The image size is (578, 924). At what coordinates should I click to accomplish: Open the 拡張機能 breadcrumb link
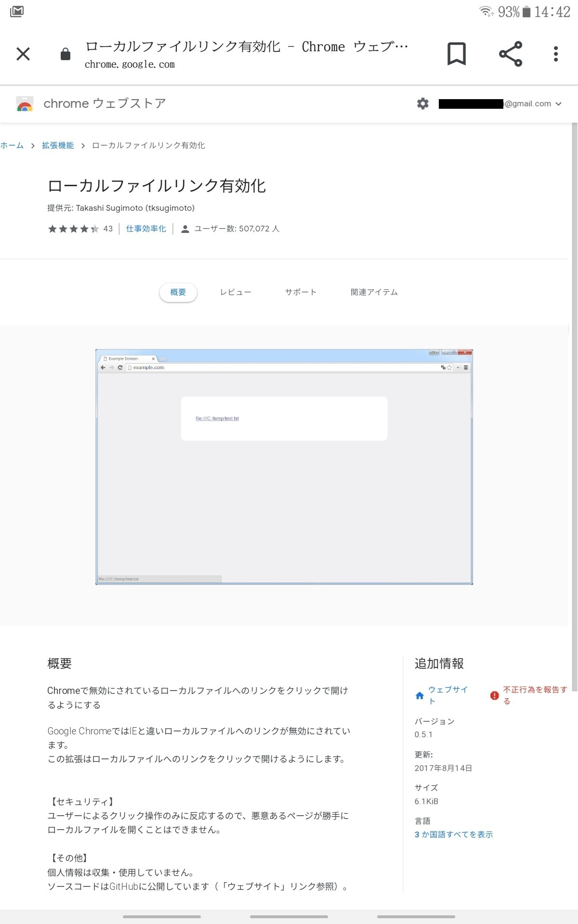tap(58, 145)
